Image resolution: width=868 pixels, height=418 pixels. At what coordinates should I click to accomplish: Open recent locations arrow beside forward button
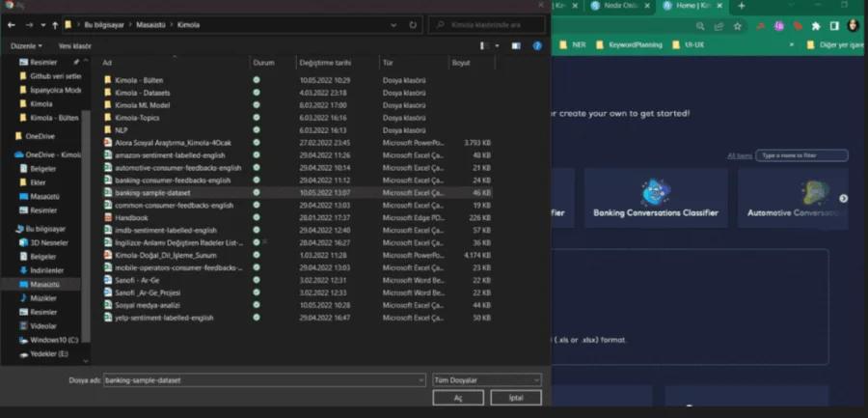pos(42,25)
